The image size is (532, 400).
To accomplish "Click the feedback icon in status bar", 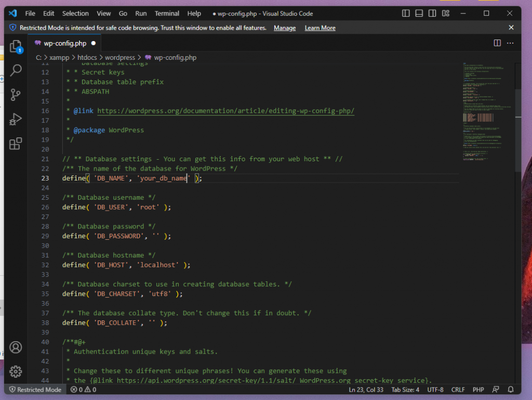I will pyautogui.click(x=496, y=390).
